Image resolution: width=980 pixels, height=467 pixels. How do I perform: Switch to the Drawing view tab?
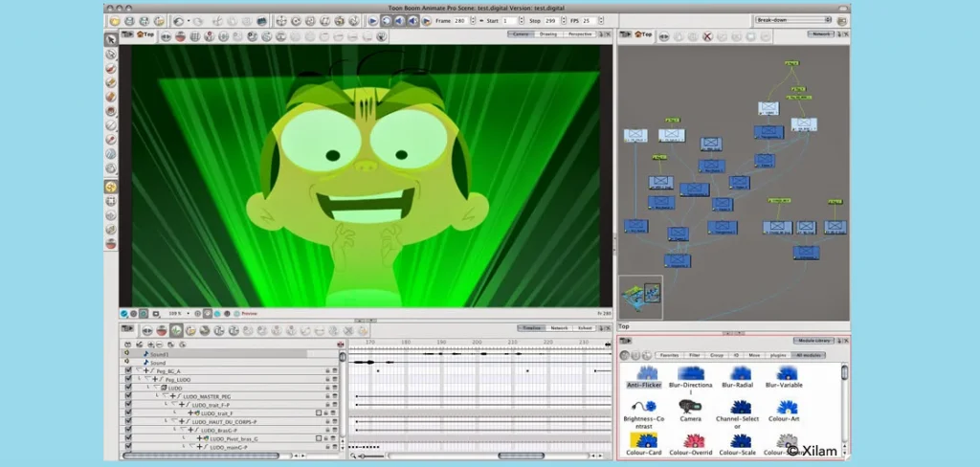point(548,34)
